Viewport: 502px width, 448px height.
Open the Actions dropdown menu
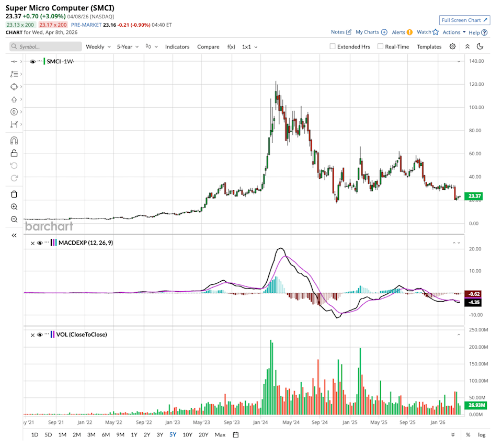(454, 32)
